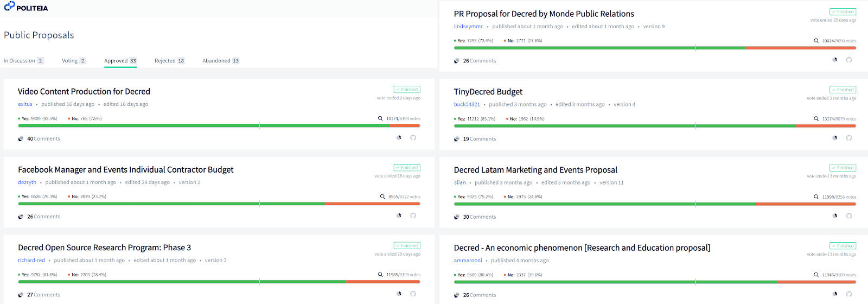Image resolution: width=868 pixels, height=304 pixels.
Task: Click pie chart icon on Facebook Manager card
Action: pos(399,216)
